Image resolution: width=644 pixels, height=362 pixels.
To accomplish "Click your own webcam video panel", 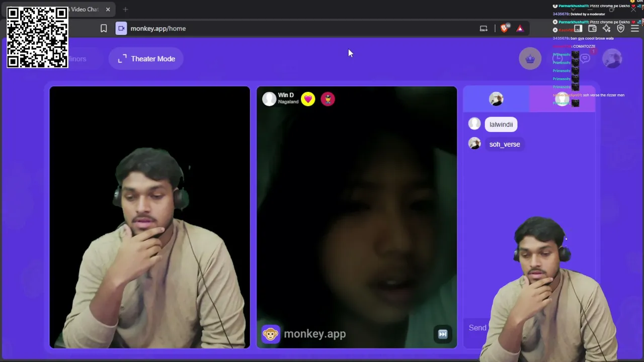I will pyautogui.click(x=149, y=217).
